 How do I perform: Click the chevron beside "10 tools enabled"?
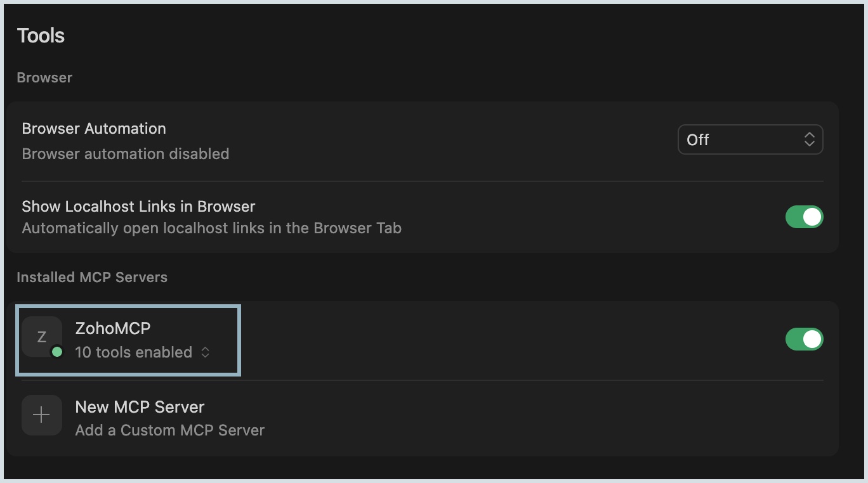[x=205, y=352]
